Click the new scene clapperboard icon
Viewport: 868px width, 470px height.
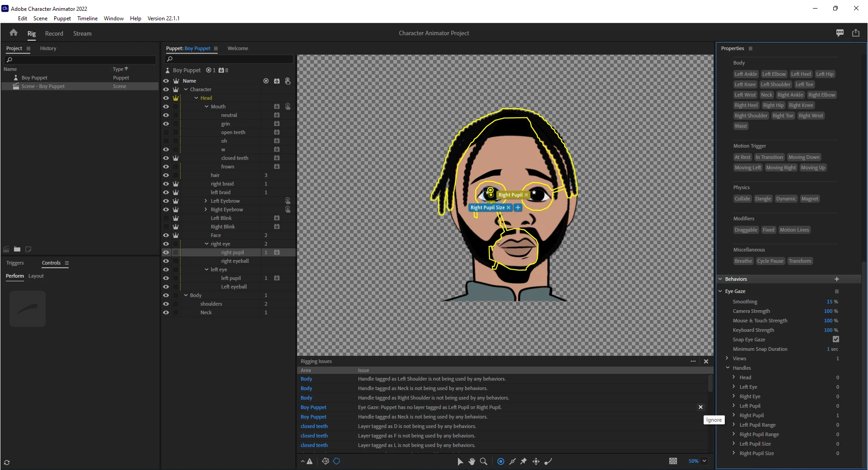(6, 249)
